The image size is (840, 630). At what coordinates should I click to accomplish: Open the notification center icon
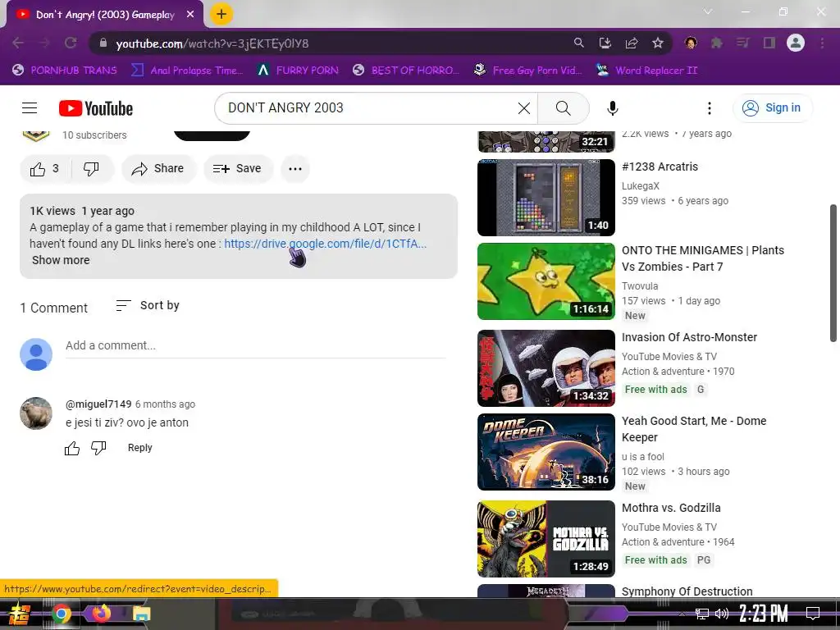tap(813, 614)
